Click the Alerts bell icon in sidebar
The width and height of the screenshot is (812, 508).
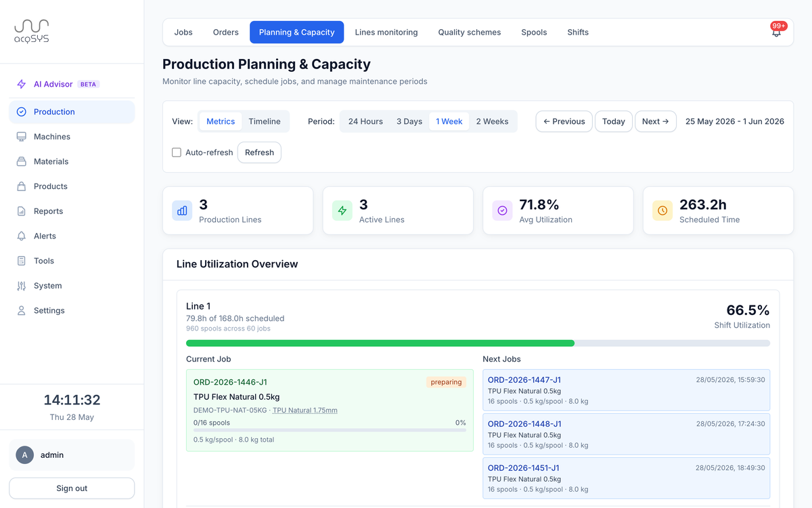(22, 236)
